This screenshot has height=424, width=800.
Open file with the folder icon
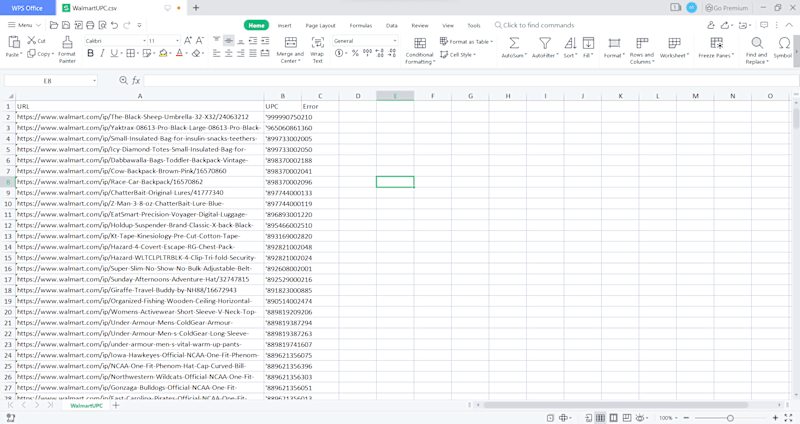point(54,25)
